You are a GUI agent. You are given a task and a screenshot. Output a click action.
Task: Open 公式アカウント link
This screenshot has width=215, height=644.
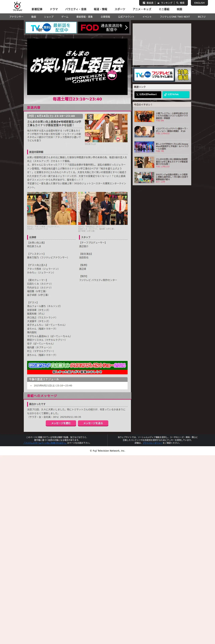click(126, 17)
